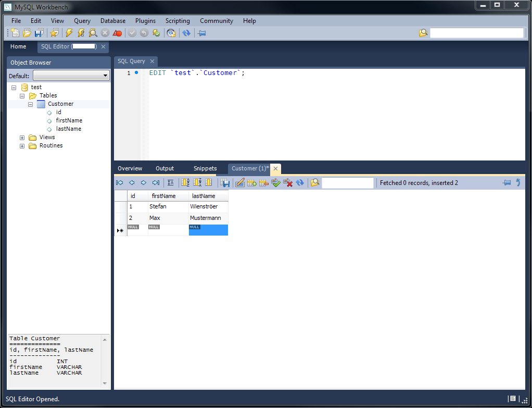
Task: Focus the result grid search field
Action: tap(347, 183)
